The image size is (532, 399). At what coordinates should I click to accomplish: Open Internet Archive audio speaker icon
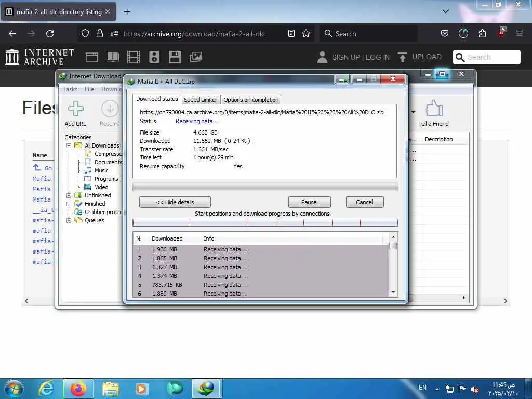pyautogui.click(x=154, y=57)
